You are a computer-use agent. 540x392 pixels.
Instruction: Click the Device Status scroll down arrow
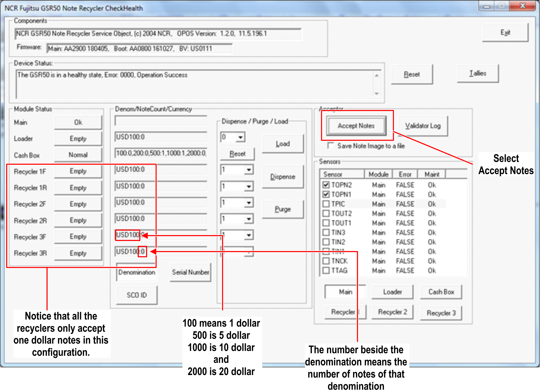pos(377,94)
